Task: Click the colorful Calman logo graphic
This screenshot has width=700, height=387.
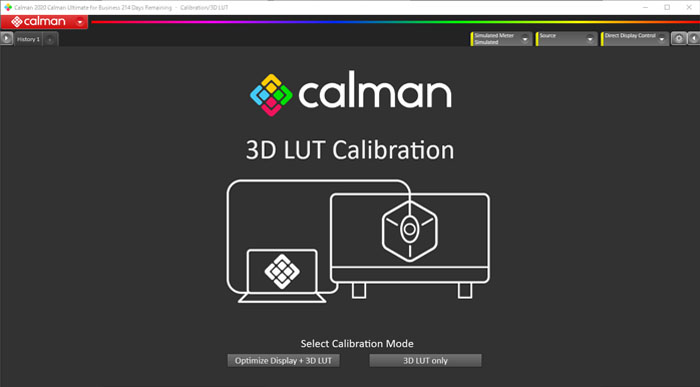Action: pyautogui.click(x=271, y=95)
